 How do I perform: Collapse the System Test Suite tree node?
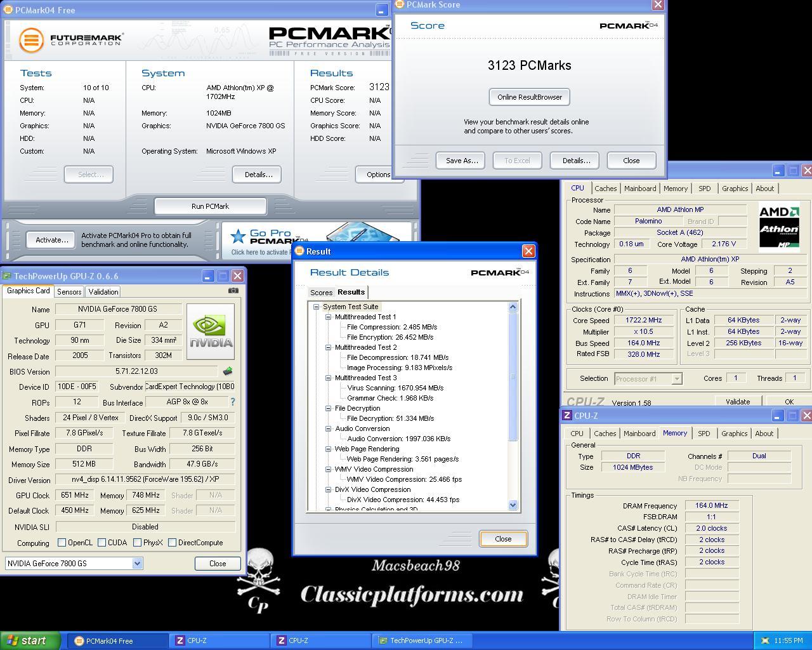(x=316, y=307)
